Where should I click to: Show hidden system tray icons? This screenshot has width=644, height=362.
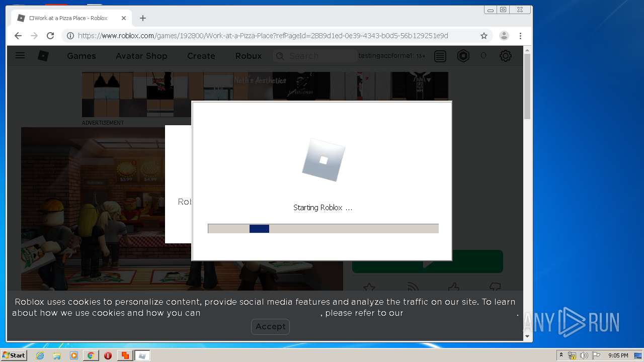click(561, 355)
